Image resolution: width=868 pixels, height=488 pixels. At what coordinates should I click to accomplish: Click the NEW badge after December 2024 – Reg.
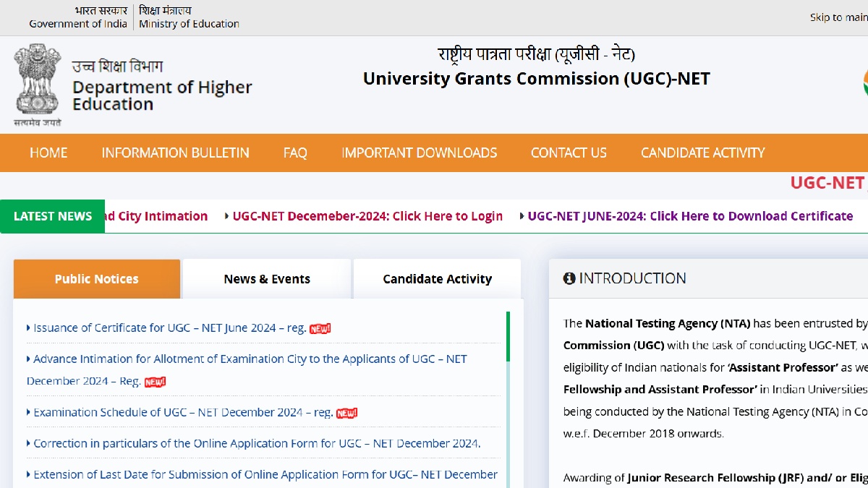155,382
